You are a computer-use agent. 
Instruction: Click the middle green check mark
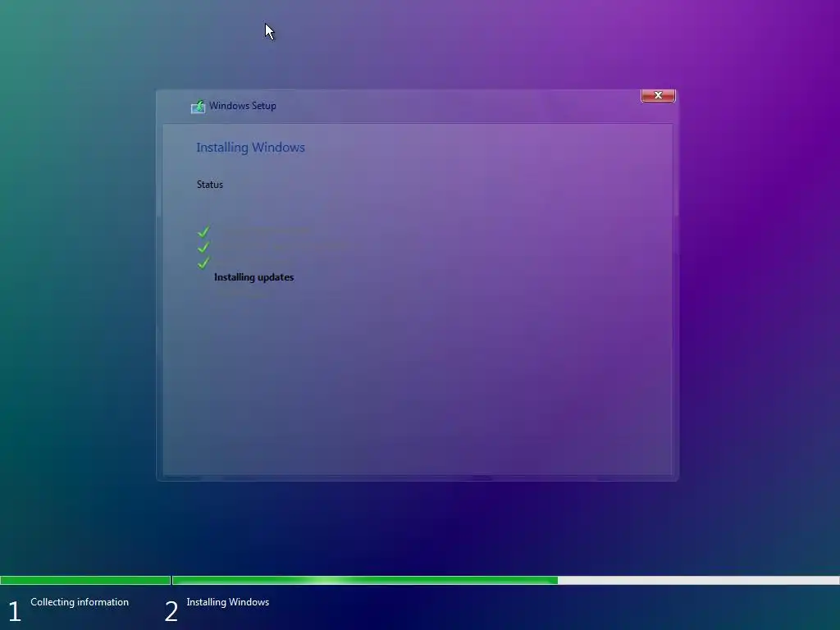coord(203,247)
